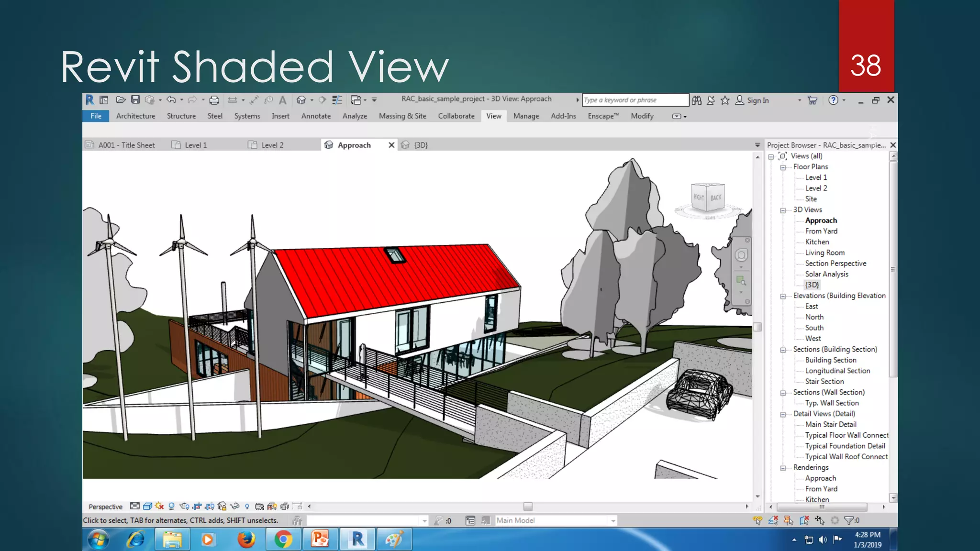This screenshot has width=980, height=551.
Task: Collapse the Renderings tree node
Action: (783, 468)
